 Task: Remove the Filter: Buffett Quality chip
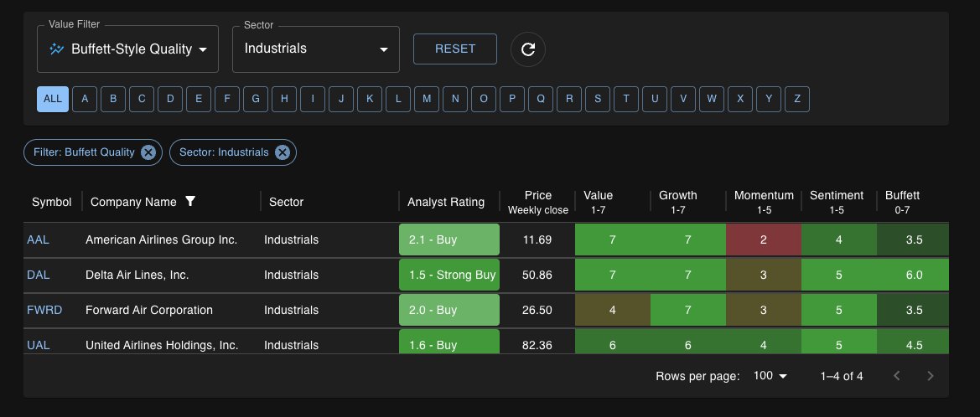tap(148, 152)
